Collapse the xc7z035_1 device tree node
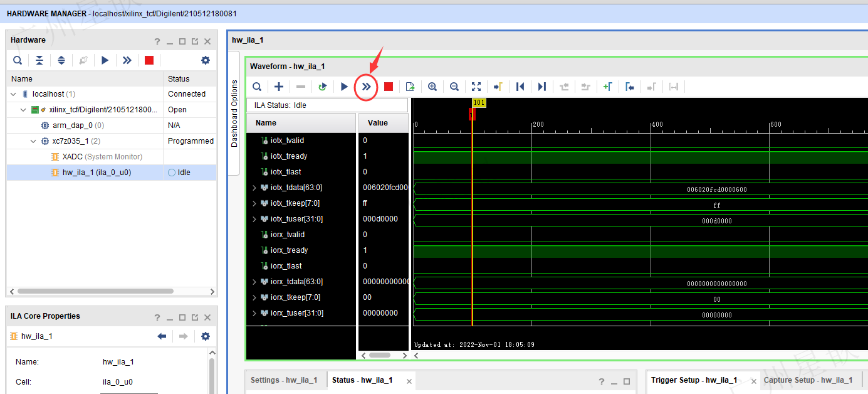The height and width of the screenshot is (394, 868). (34, 141)
